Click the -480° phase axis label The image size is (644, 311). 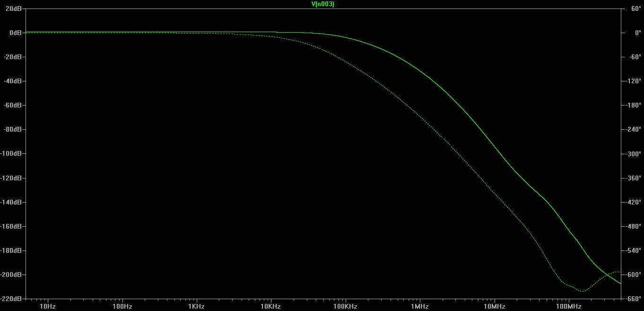pos(633,226)
